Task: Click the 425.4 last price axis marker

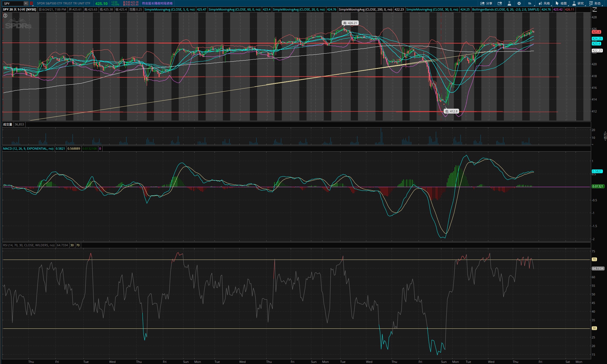Action: (x=596, y=32)
